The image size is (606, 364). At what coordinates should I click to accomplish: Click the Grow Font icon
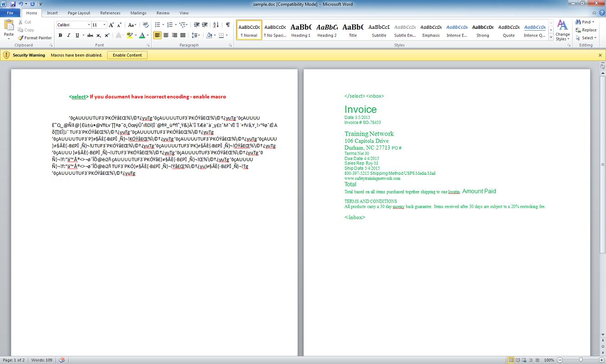[x=111, y=25]
